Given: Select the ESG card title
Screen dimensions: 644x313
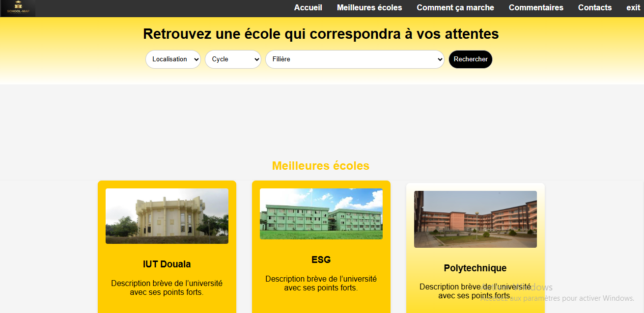Looking at the screenshot, I should pos(321,260).
